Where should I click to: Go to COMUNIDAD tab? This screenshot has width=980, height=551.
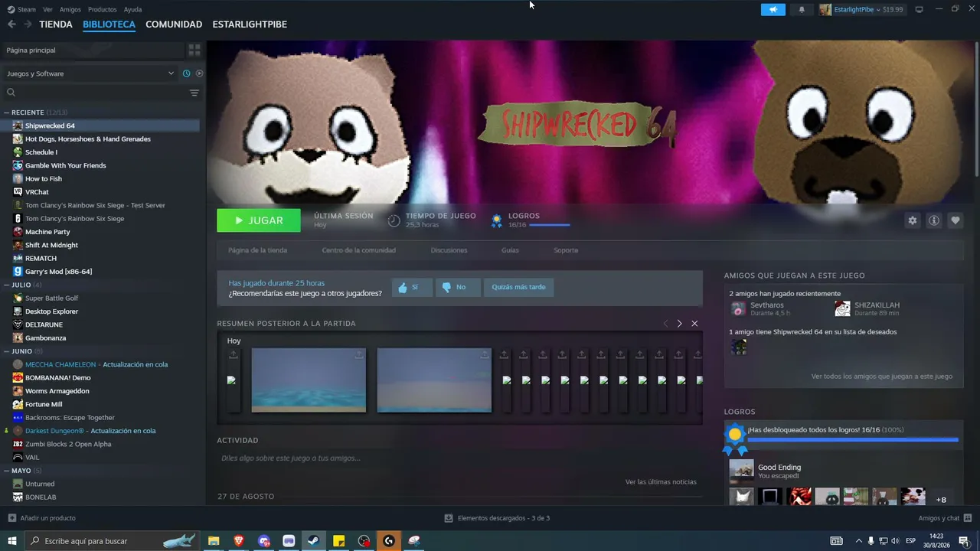tap(174, 24)
